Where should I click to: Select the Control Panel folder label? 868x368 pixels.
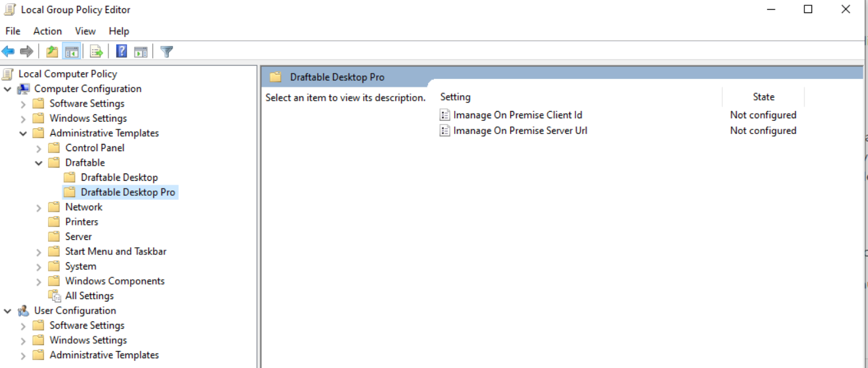click(x=95, y=148)
